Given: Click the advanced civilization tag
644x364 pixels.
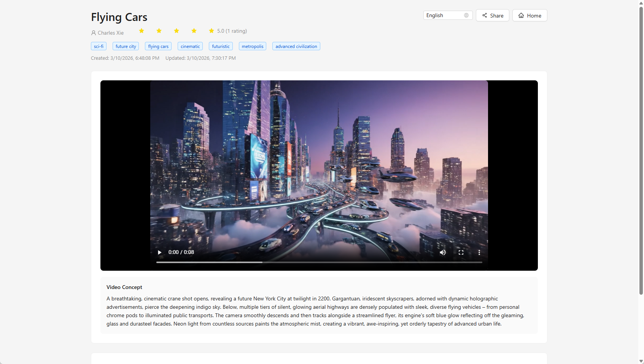Looking at the screenshot, I should (296, 46).
